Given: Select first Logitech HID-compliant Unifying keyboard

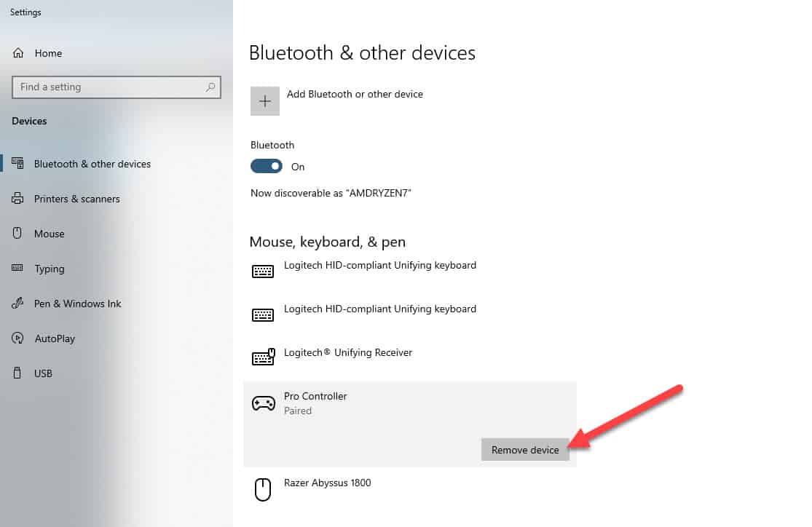Looking at the screenshot, I should tap(379, 266).
